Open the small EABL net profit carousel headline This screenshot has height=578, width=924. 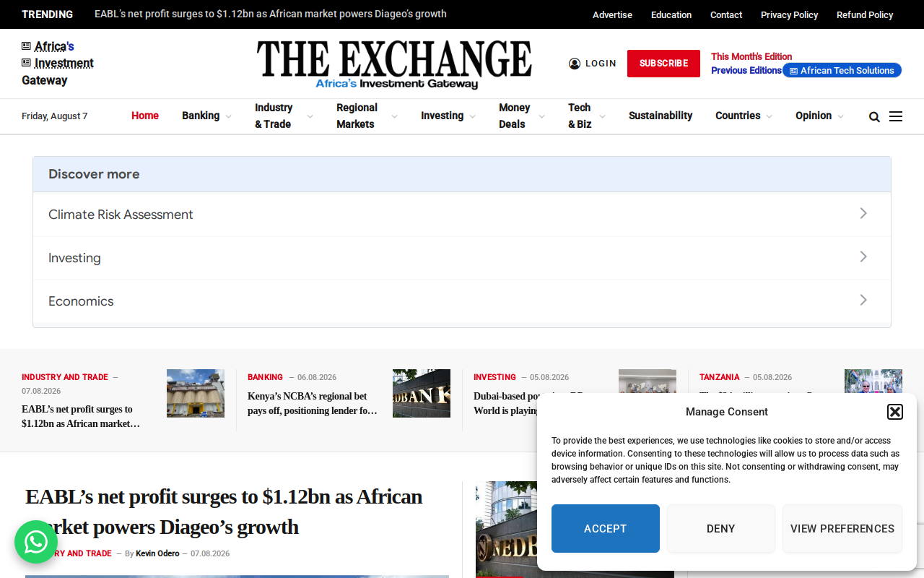pos(81,416)
